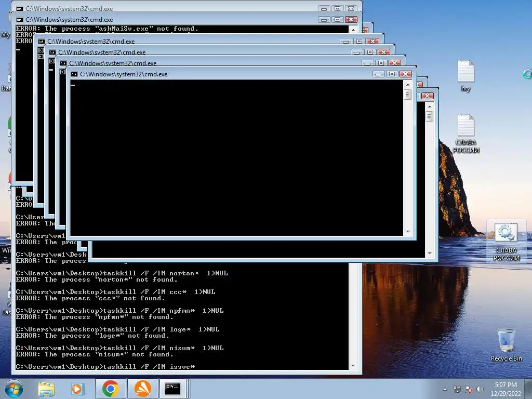Open the Recycle Bin desktop icon
Viewport: 532px width, 399px height.
[506, 345]
